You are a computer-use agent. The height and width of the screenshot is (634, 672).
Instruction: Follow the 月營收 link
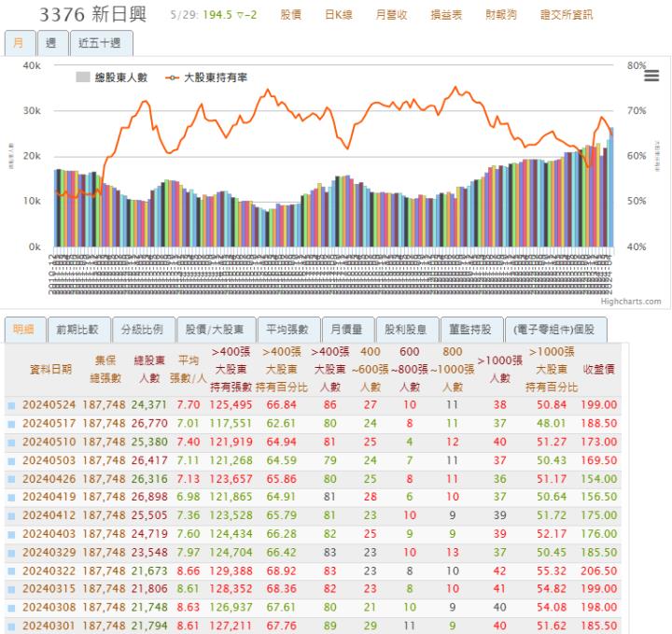391,15
